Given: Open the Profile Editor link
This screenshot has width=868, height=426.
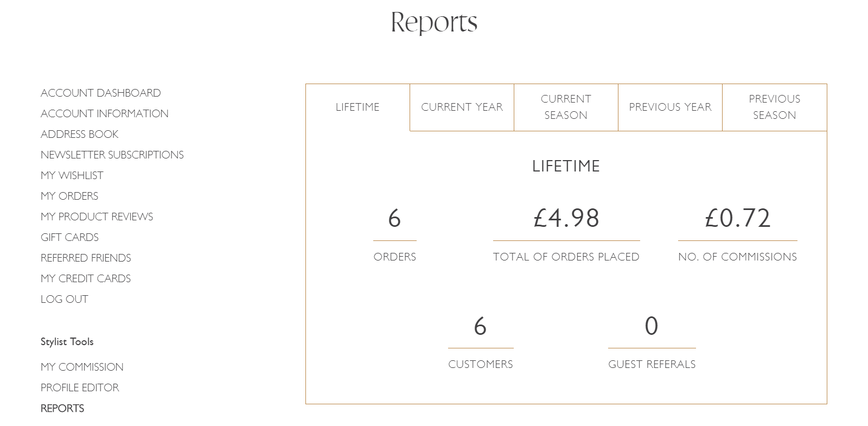Looking at the screenshot, I should click(x=80, y=387).
